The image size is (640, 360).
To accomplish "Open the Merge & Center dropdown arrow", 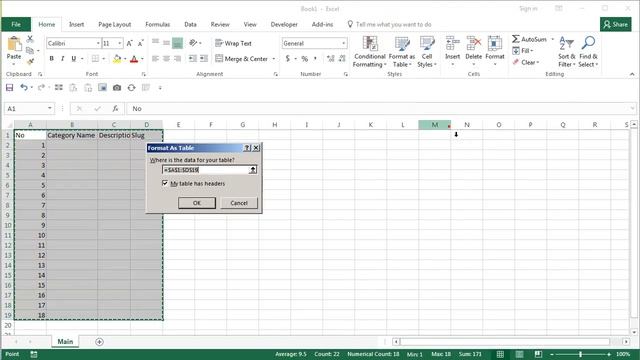I will coord(273,59).
